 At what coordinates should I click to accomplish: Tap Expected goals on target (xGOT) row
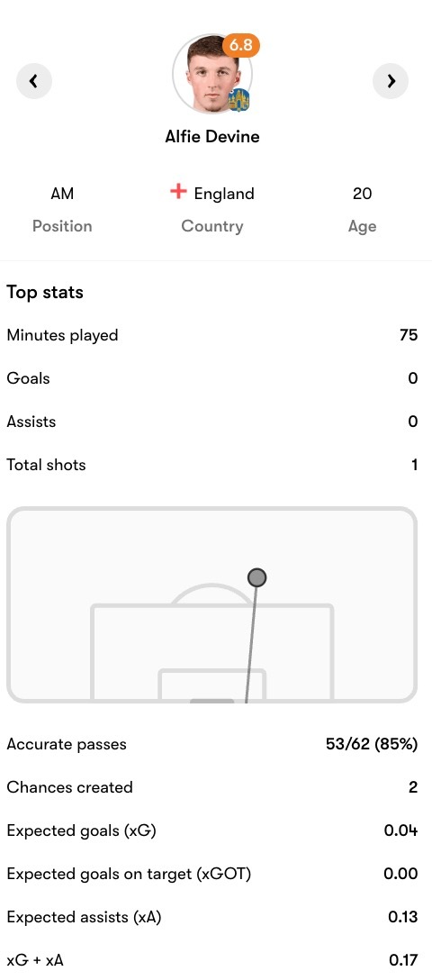coord(212,874)
